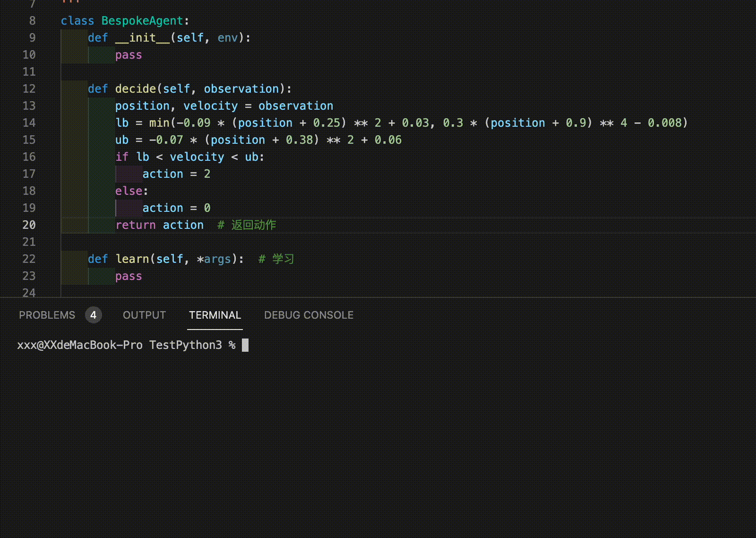Click 'def learn(self, *args):' text
The width and height of the screenshot is (756, 538).
(166, 259)
